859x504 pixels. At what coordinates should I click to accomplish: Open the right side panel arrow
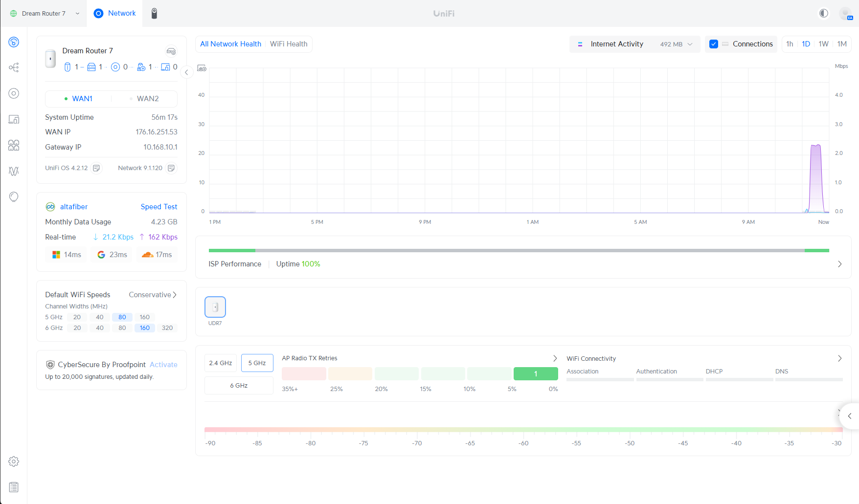(x=850, y=416)
